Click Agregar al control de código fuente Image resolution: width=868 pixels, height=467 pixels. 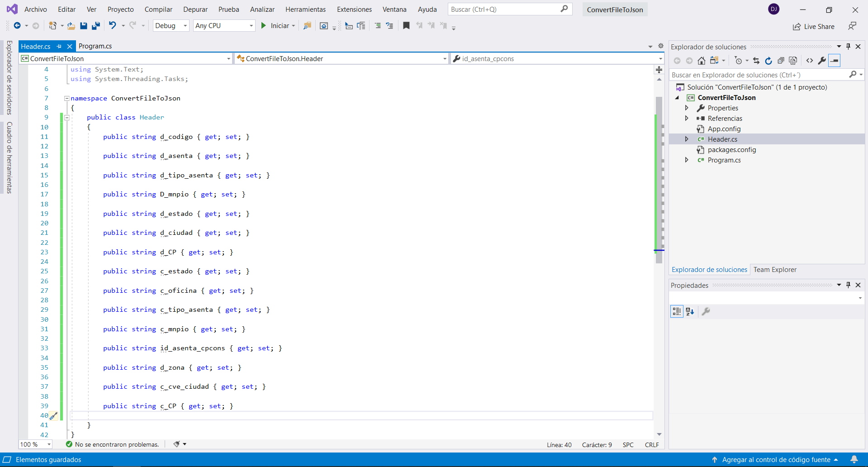coord(776,460)
